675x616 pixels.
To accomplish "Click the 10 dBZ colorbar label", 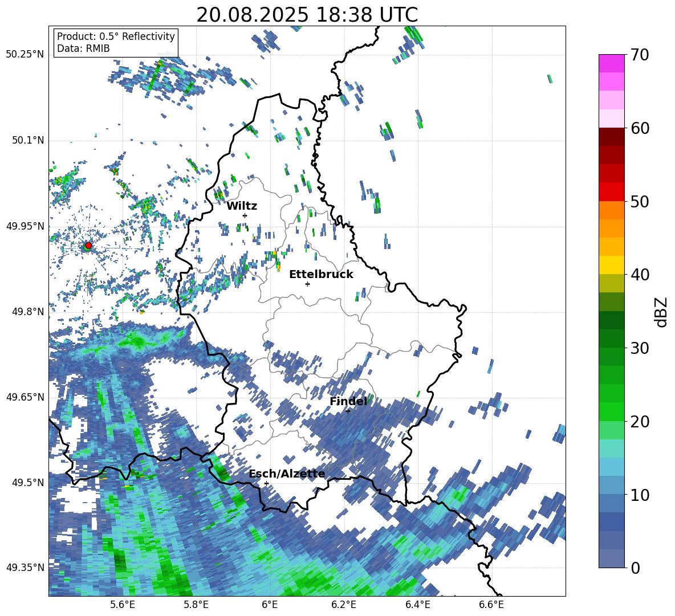I will (640, 495).
